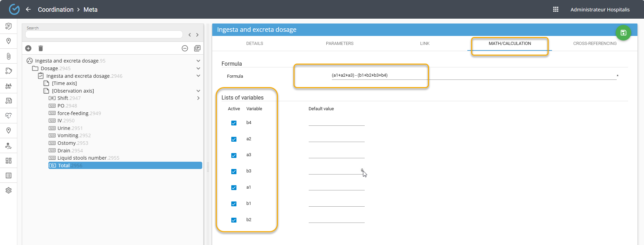Screen dimensions: 644x245
Task: Disable the b2 variable checkbox
Action: pyautogui.click(x=234, y=220)
